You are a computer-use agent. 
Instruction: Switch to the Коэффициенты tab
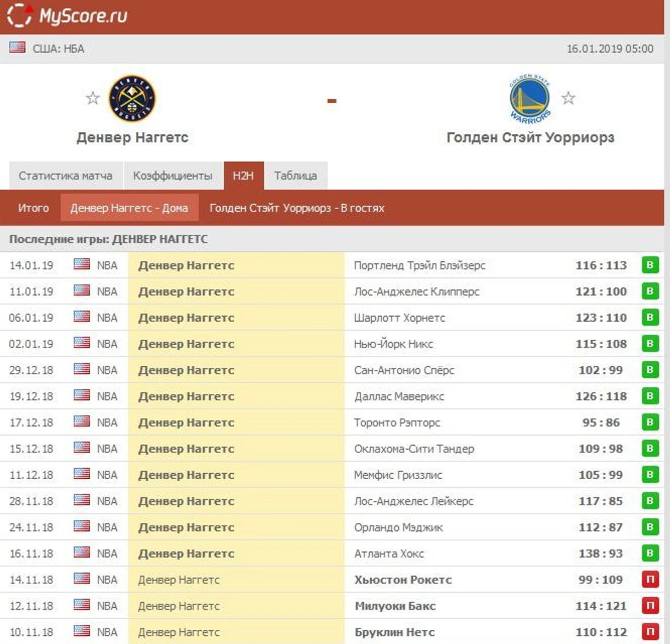coord(173,176)
